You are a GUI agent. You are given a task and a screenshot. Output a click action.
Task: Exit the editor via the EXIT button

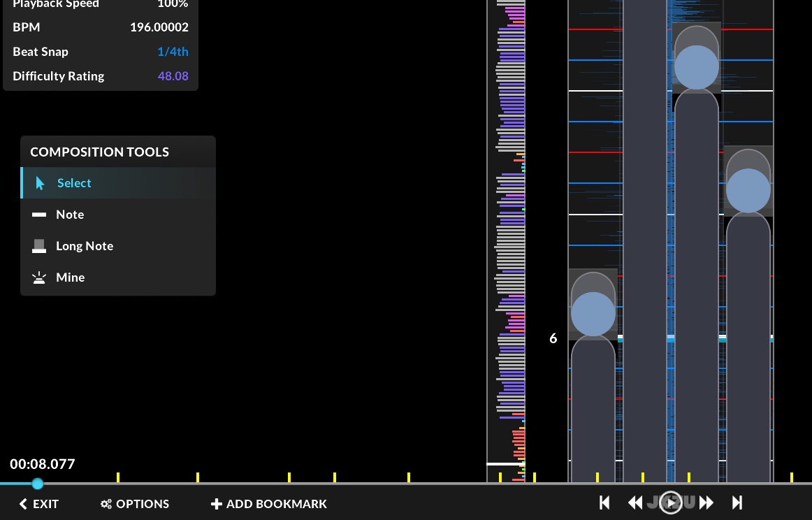[x=39, y=504]
